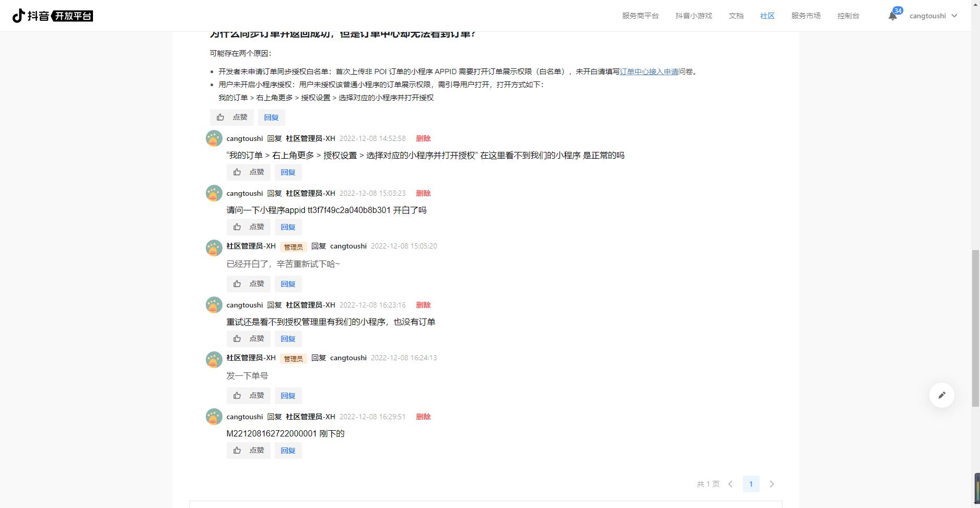
Task: Like the admin comment saying 发一下单号
Action: tap(249, 396)
